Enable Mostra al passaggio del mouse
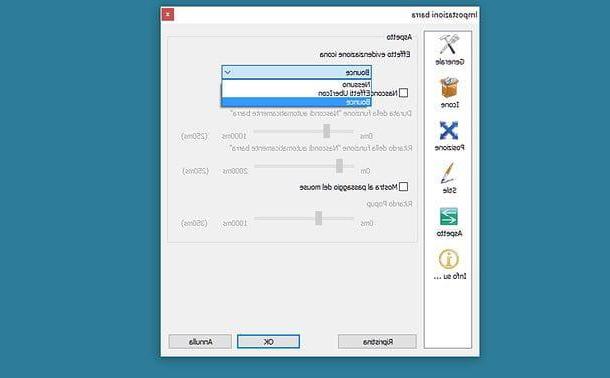This screenshot has width=610, height=378. pyautogui.click(x=403, y=187)
